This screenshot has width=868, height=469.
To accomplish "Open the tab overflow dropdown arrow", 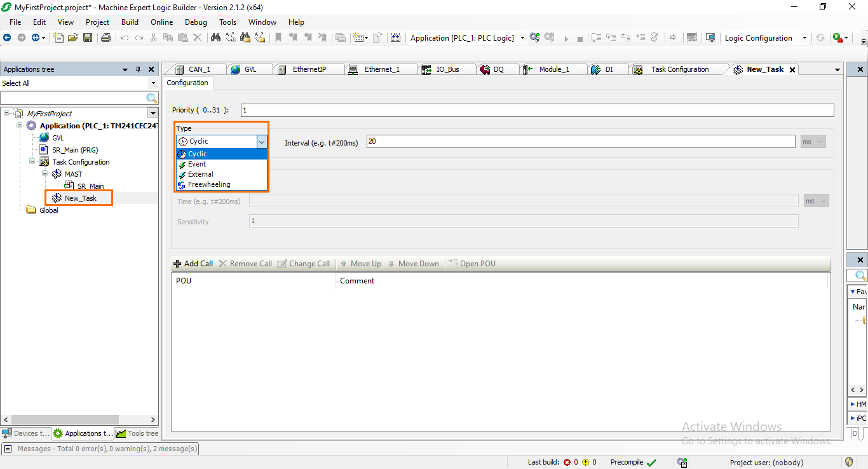I will pos(837,69).
